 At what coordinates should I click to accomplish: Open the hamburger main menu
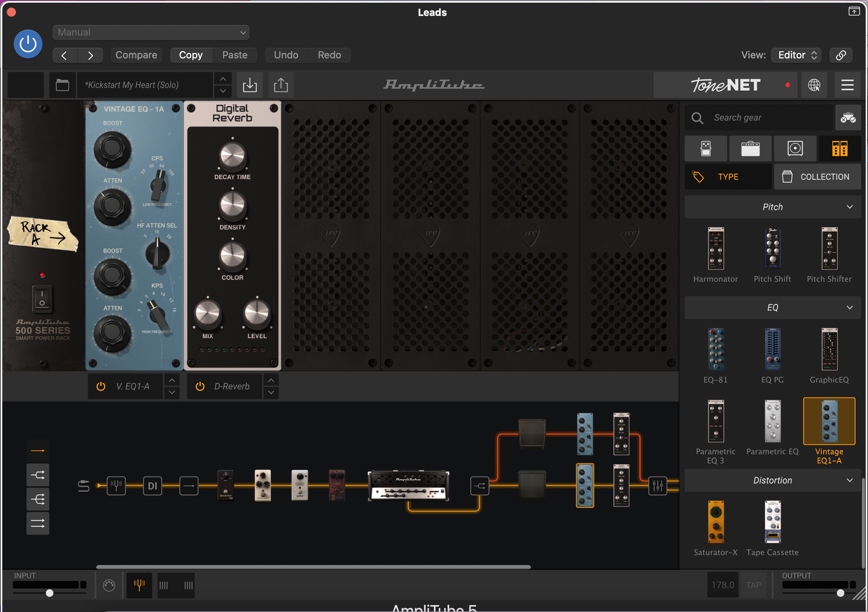click(847, 85)
